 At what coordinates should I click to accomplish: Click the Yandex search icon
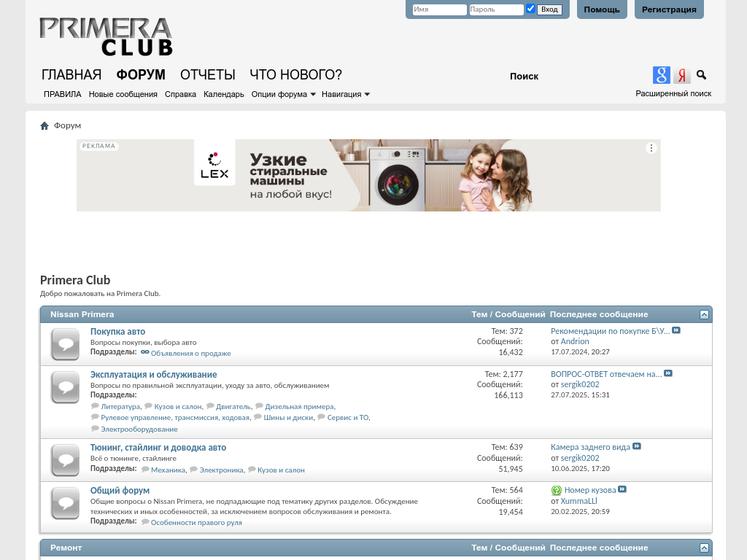coord(681,75)
